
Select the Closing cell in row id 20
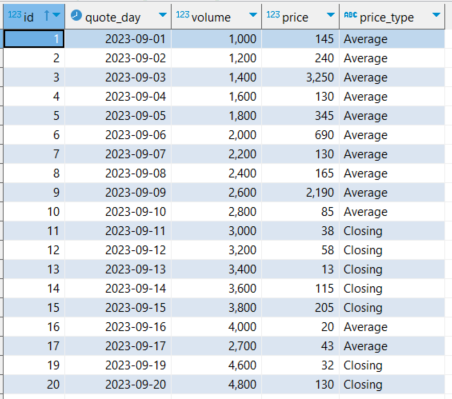(392, 384)
